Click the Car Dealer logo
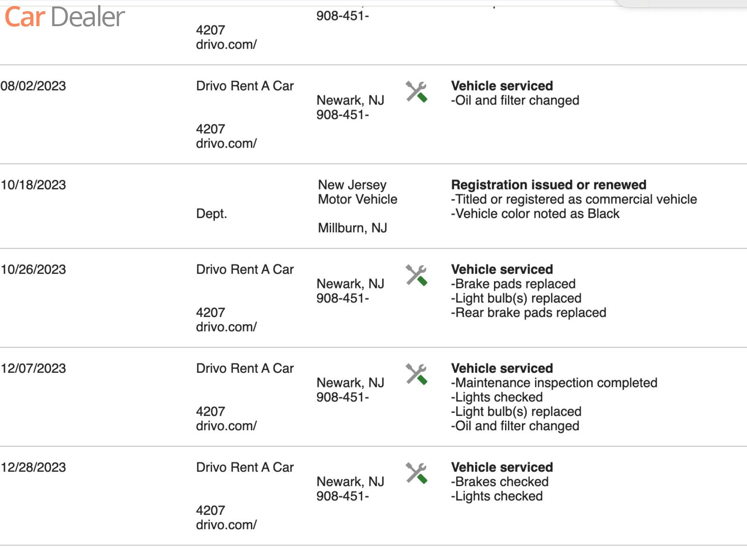Image resolution: width=747 pixels, height=560 pixels. (x=64, y=17)
